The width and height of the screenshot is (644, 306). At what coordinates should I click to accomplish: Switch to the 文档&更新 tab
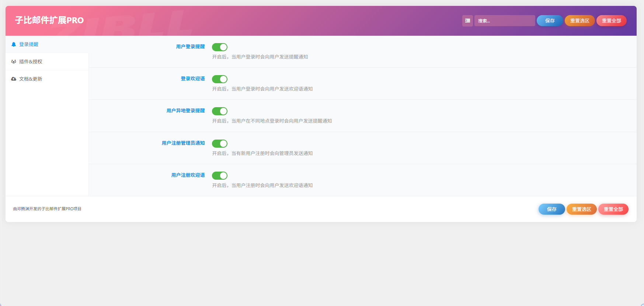coord(31,79)
